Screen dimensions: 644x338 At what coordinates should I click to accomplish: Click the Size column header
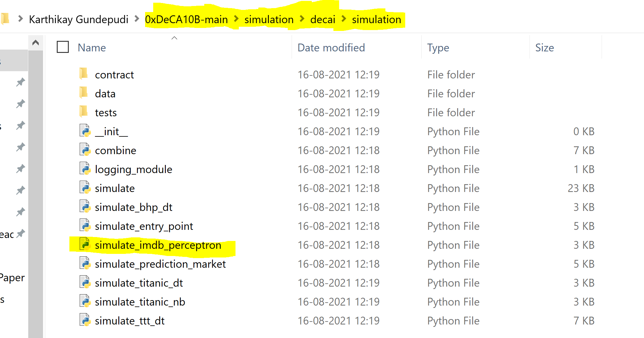pyautogui.click(x=545, y=47)
